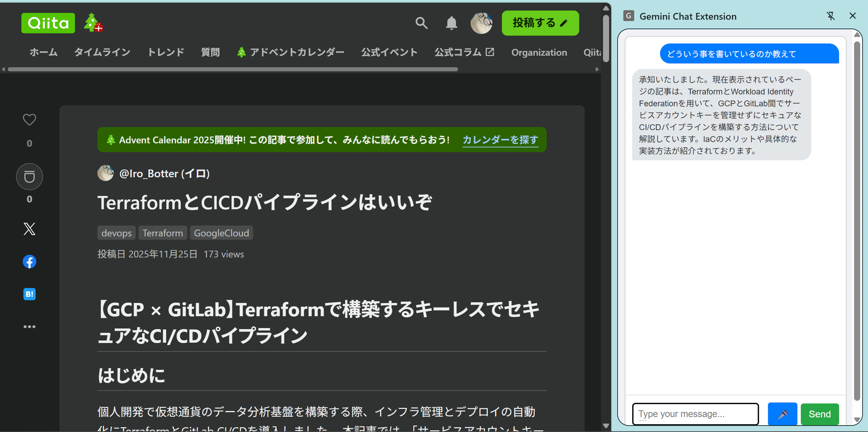The height and width of the screenshot is (432, 868).
Task: Click the author avatar beside @Iro_Botter
Action: 106,173
